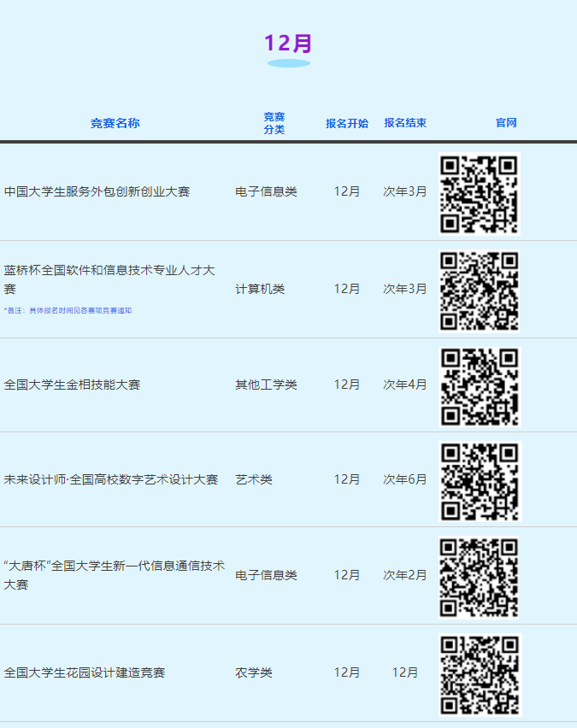Click QR code for 未来设计师 competition
The image size is (577, 728).
click(x=479, y=480)
